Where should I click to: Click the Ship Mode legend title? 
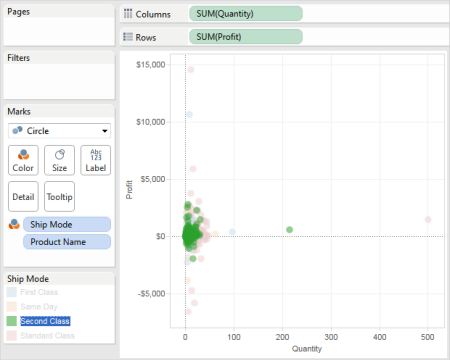click(28, 279)
